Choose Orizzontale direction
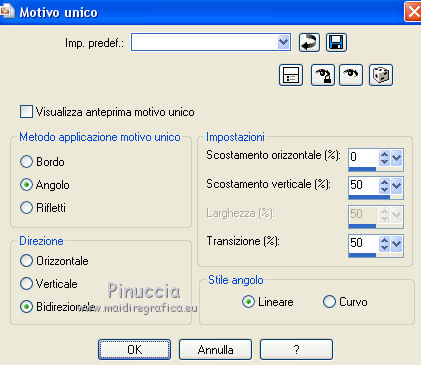Viewport: 421px width, 365px height. (26, 261)
